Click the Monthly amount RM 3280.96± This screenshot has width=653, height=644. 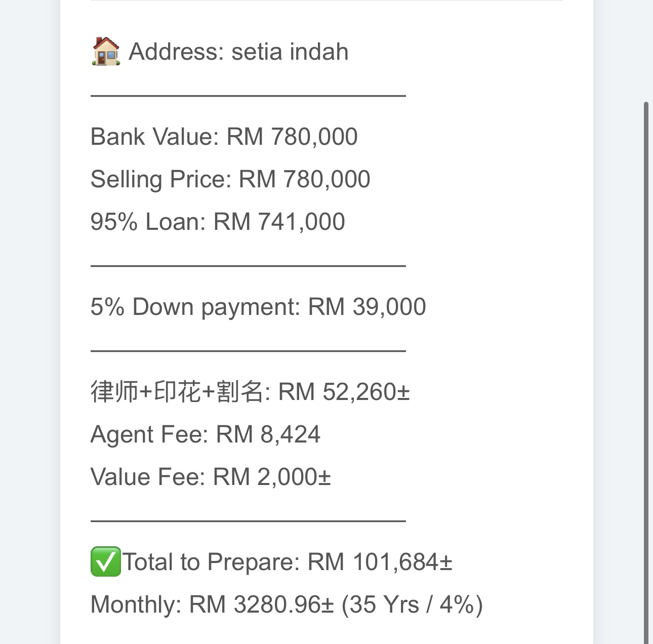tap(262, 605)
